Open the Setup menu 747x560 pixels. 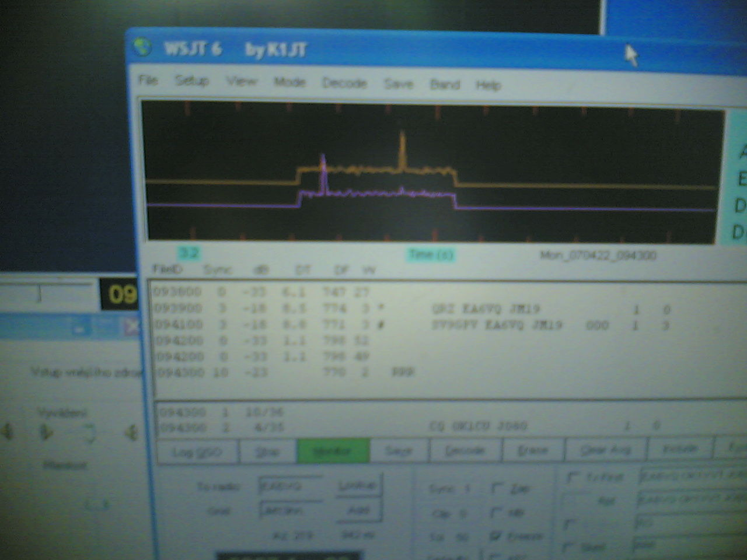click(191, 80)
